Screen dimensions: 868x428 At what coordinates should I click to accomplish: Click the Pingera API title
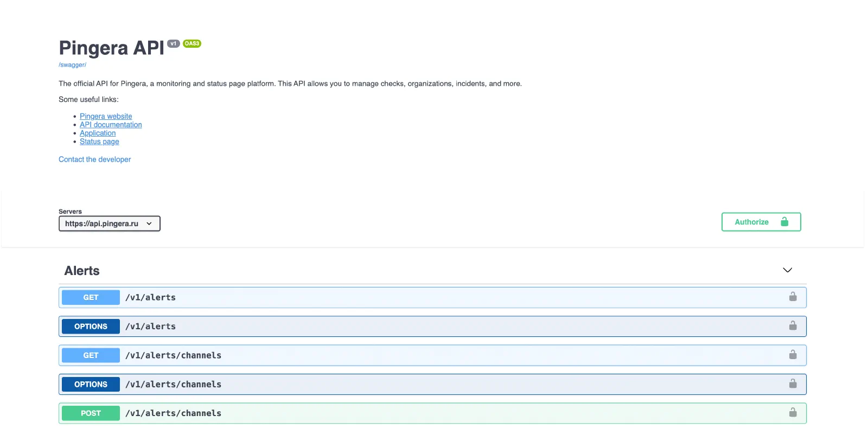coord(111,48)
